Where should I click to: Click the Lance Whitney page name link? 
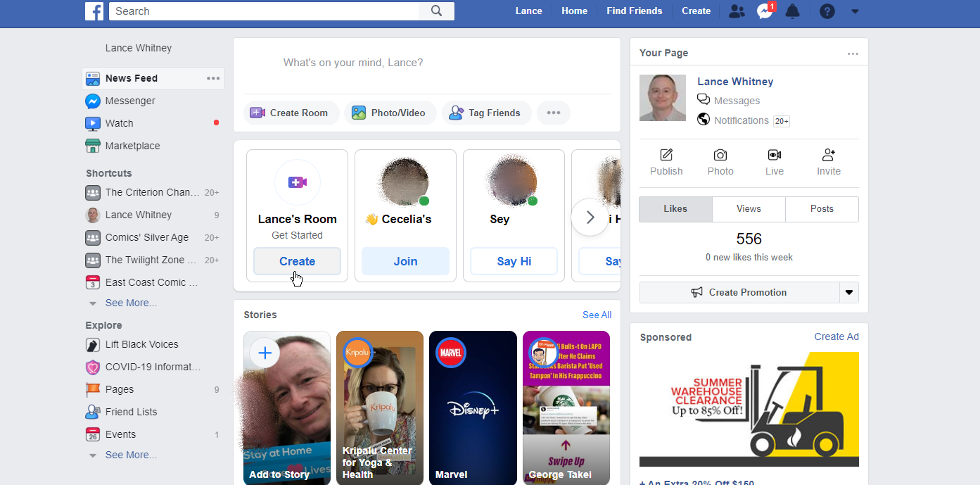[735, 82]
